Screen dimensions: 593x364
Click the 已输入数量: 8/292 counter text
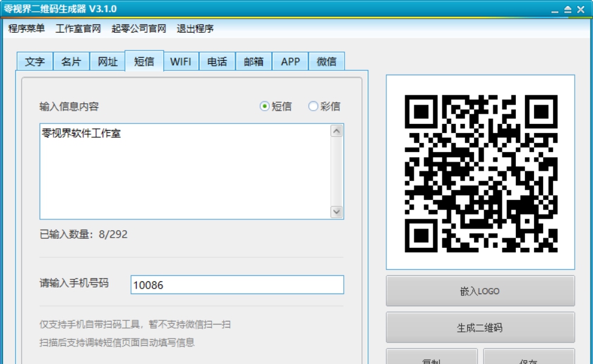pyautogui.click(x=84, y=234)
